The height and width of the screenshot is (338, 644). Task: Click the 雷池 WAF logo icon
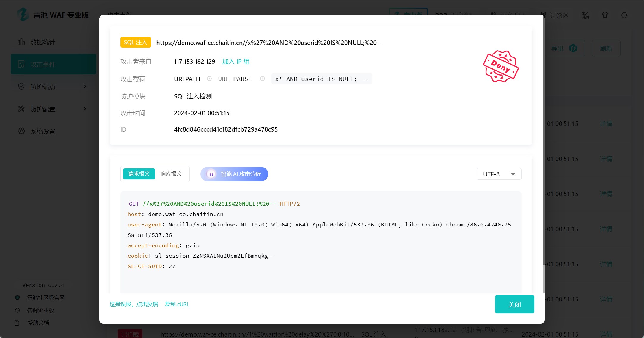point(23,15)
